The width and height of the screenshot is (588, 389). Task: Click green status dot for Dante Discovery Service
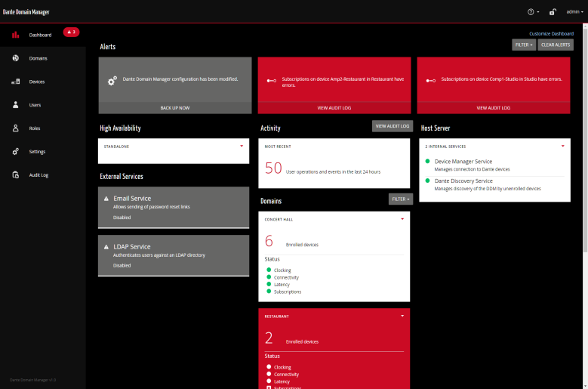(x=427, y=181)
